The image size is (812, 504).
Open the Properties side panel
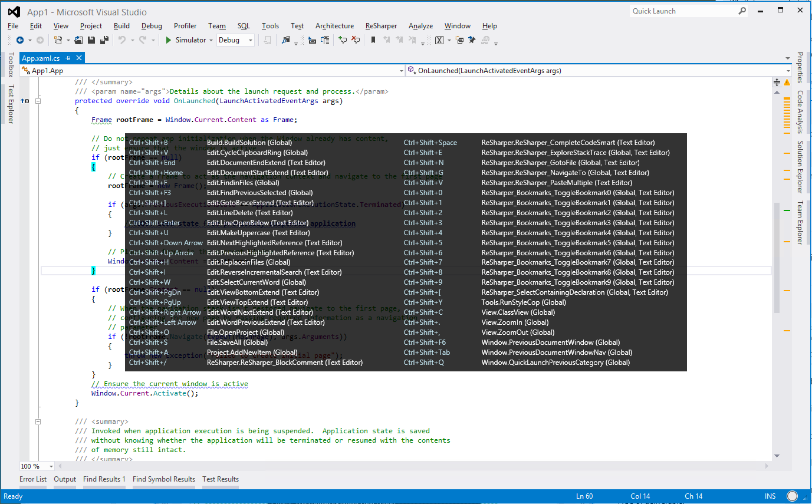point(800,67)
